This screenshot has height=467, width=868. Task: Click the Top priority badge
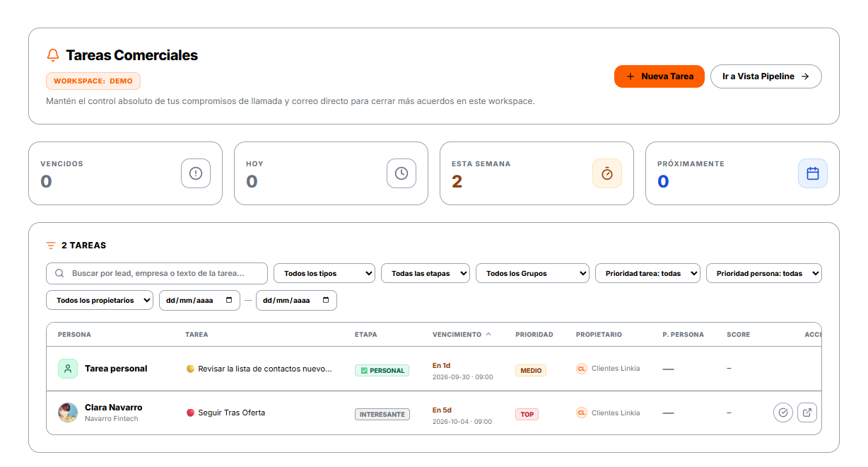527,414
